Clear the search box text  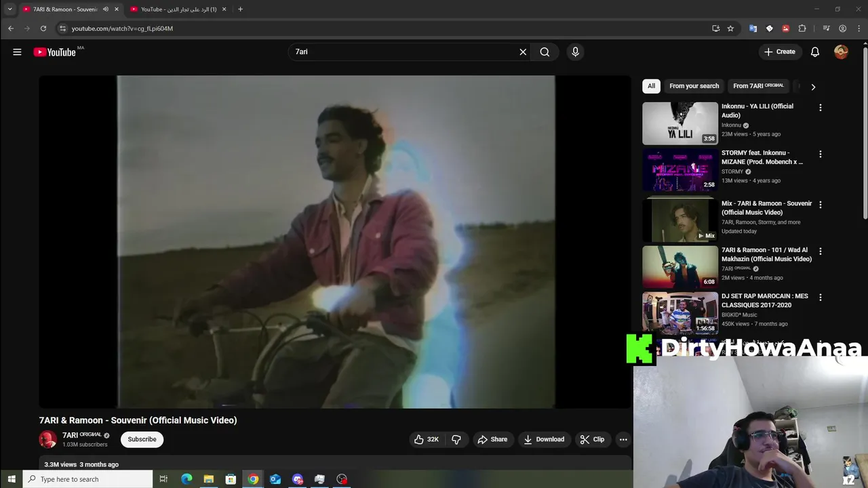click(x=523, y=52)
